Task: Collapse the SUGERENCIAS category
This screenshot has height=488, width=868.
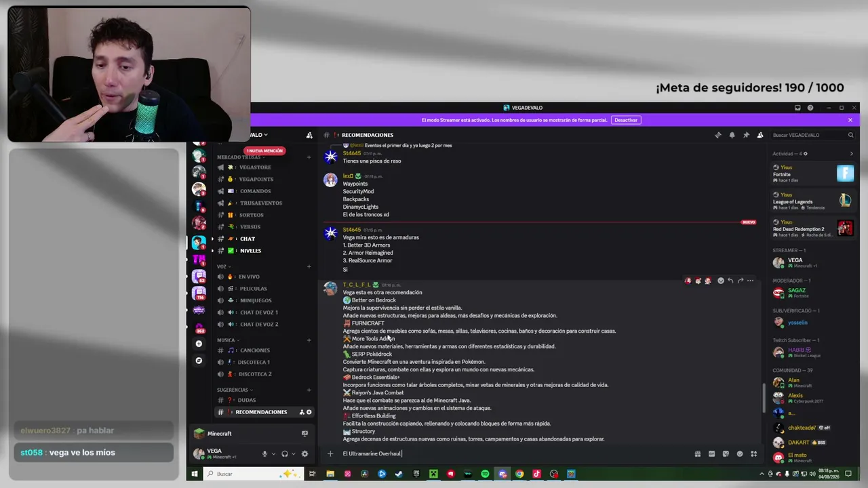Action: [234, 390]
